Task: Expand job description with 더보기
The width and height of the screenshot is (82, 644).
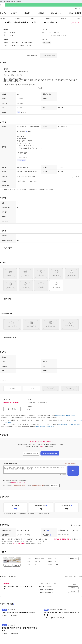Action: point(41,88)
